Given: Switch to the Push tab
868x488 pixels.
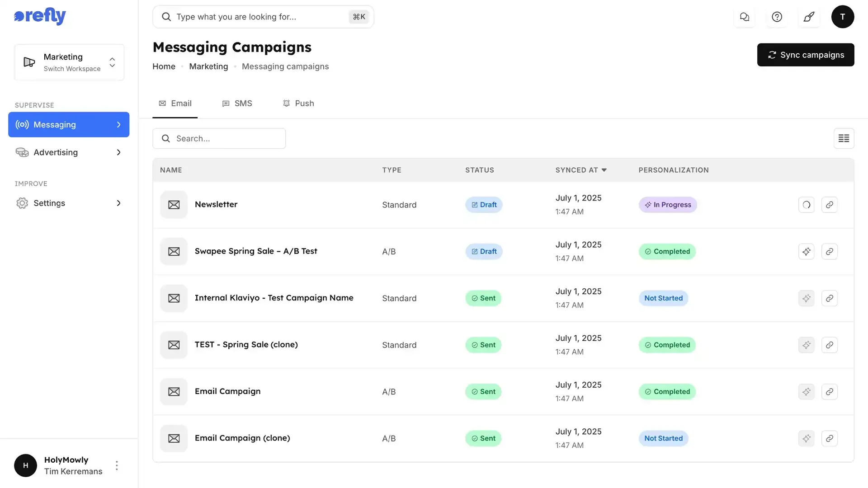Looking at the screenshot, I should tap(298, 103).
